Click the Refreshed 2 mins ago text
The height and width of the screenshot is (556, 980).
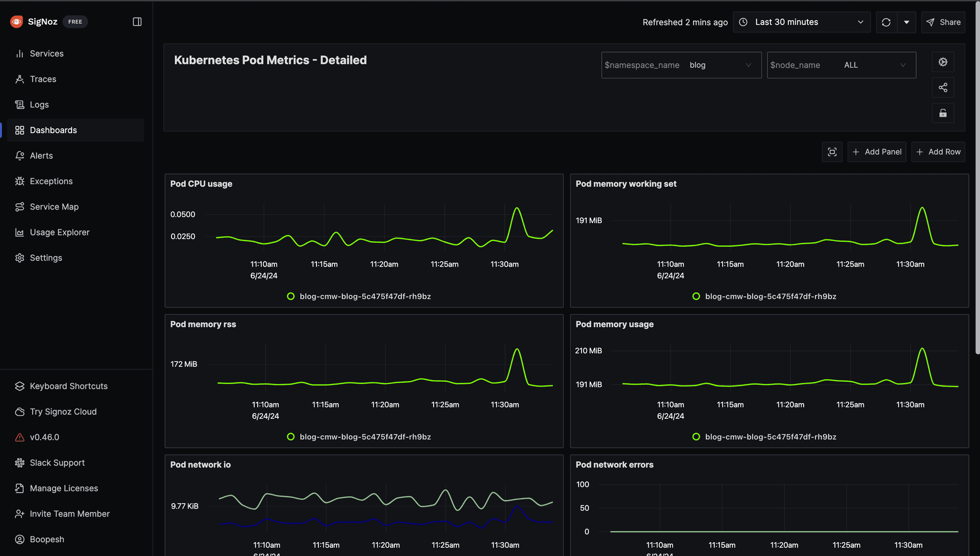685,22
